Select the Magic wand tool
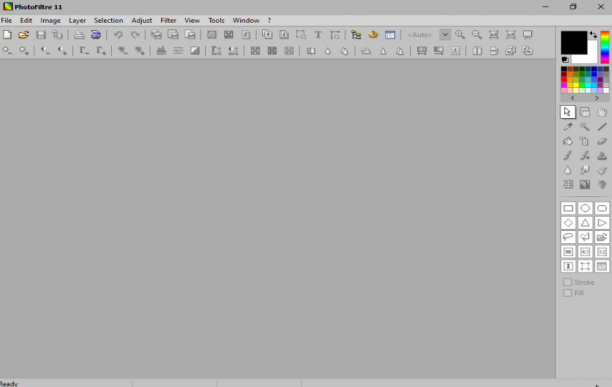Screen dimensions: 612x387 point(585,126)
